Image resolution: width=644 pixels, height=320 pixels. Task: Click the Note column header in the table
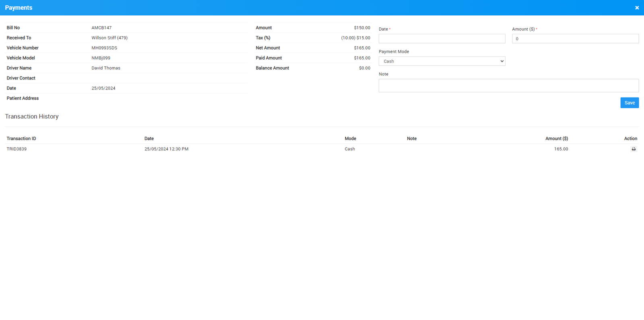click(411, 139)
